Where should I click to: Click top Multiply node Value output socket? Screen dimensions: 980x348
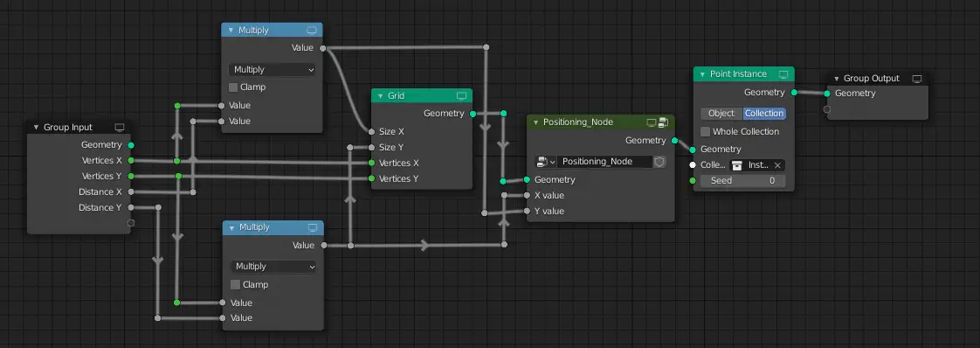pos(322,47)
